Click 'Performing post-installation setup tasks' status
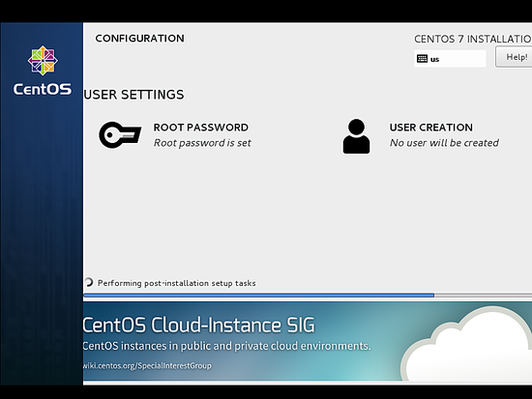Image resolution: width=532 pixels, height=399 pixels. [176, 283]
